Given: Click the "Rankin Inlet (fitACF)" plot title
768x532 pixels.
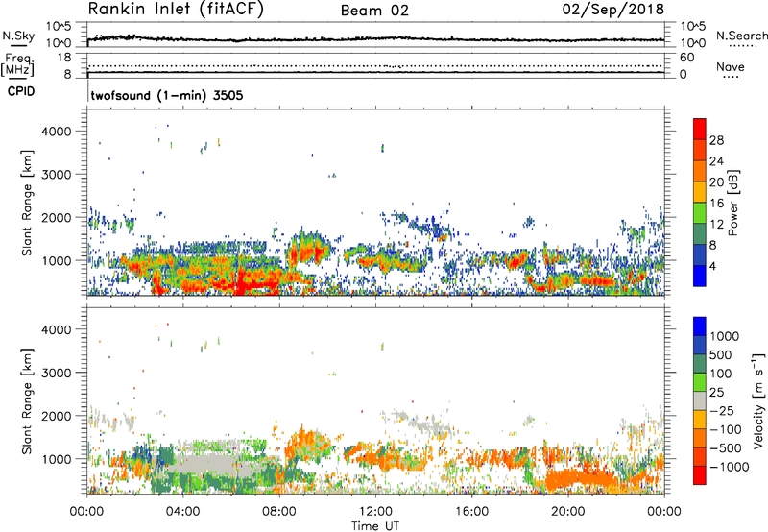Looking at the screenshot, I should (x=176, y=10).
